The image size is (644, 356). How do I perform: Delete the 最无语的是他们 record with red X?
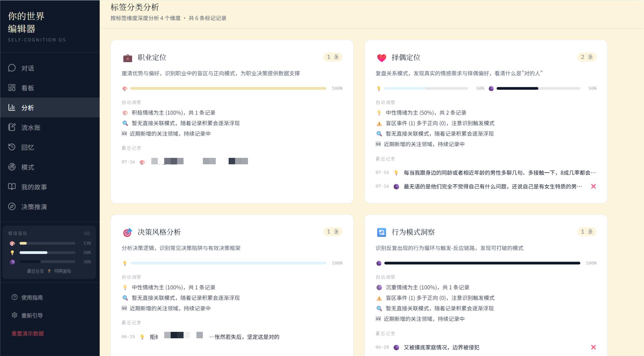(x=593, y=186)
